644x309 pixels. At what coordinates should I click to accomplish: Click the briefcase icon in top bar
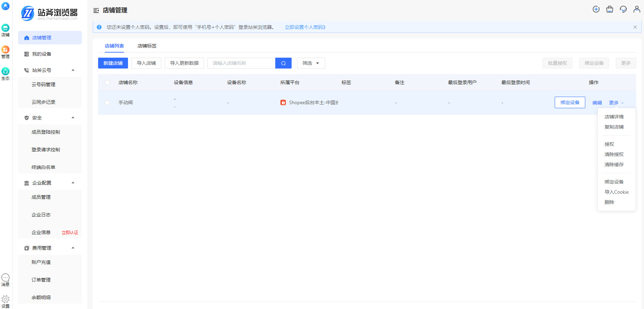pos(610,9)
